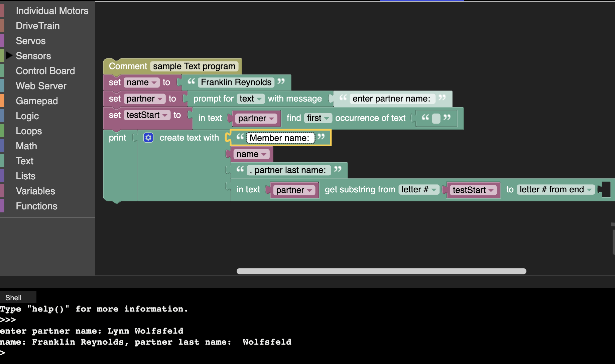The width and height of the screenshot is (615, 364).
Task: Edit the 'Franklin Reynolds' text field
Action: tap(236, 82)
